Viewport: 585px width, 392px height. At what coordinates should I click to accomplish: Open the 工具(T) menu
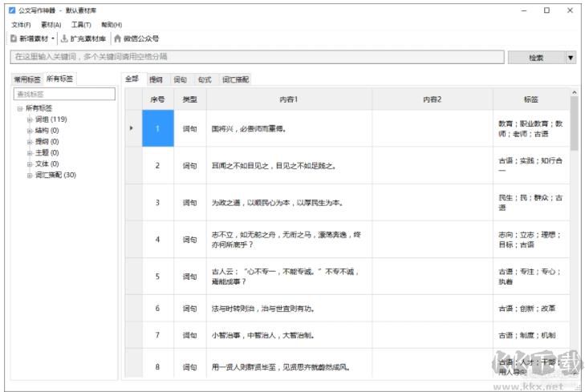click(81, 25)
